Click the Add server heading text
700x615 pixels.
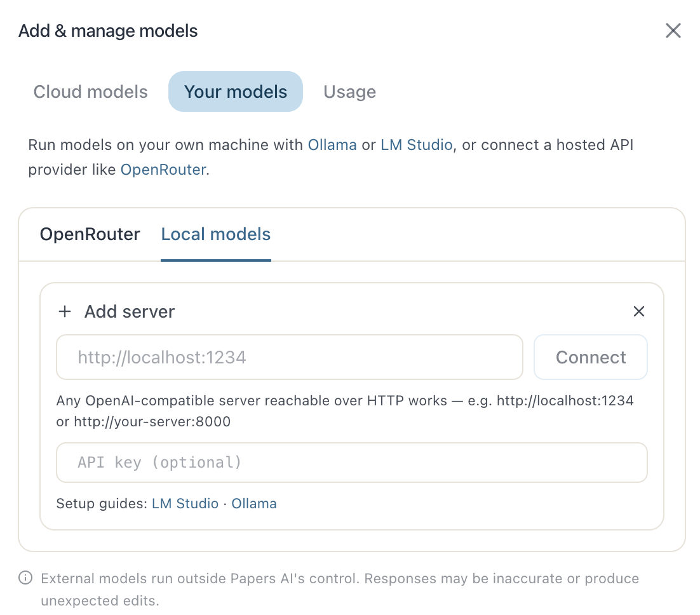[130, 312]
